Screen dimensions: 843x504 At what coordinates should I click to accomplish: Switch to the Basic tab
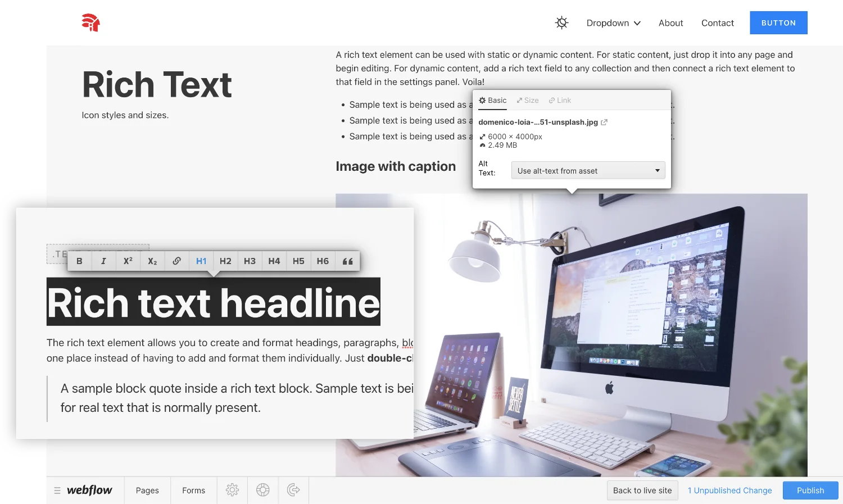(492, 101)
